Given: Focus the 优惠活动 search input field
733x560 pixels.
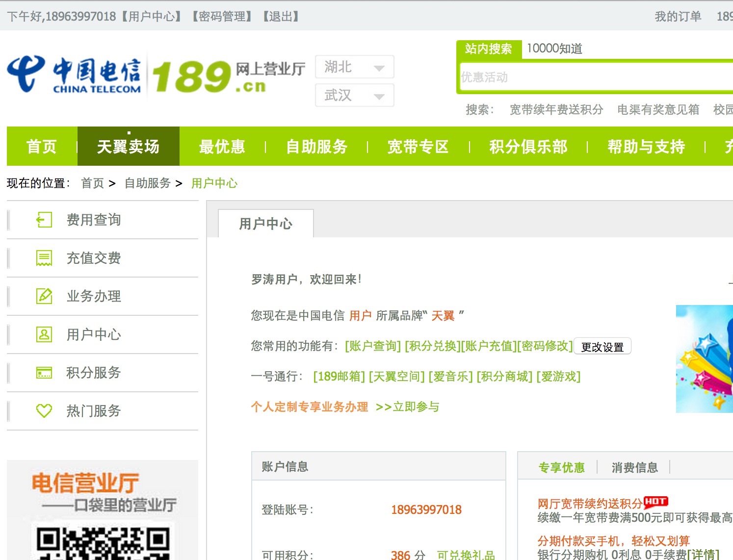Looking at the screenshot, I should (x=596, y=77).
